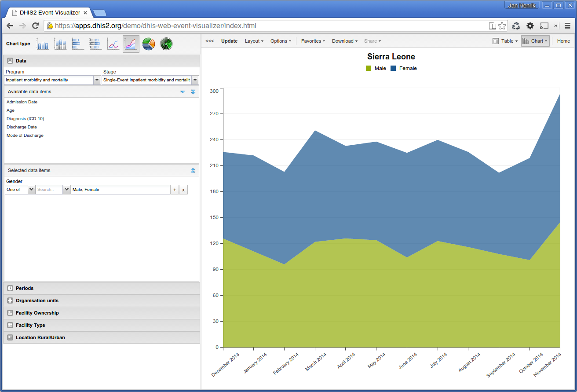The image size is (577, 392).
Task: Open the Program dropdown
Action: [x=97, y=80]
